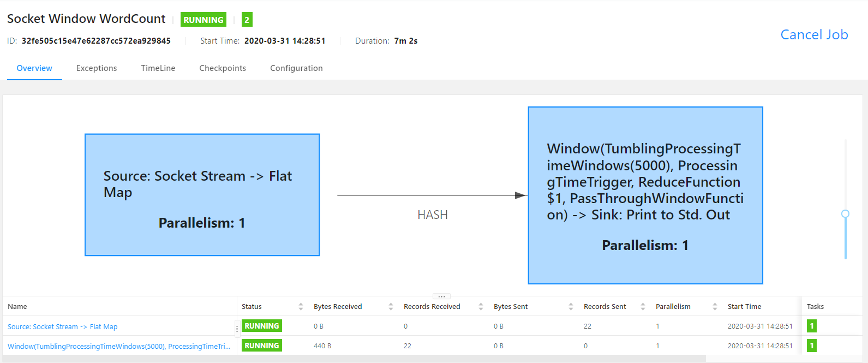This screenshot has height=363, width=868.
Task: Open the TimeLine tab
Action: [x=158, y=68]
